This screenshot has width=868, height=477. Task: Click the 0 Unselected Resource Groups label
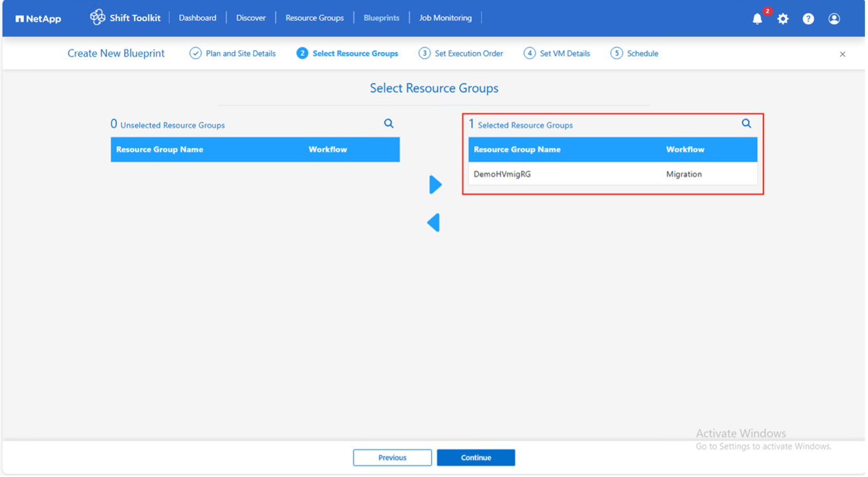click(x=168, y=125)
